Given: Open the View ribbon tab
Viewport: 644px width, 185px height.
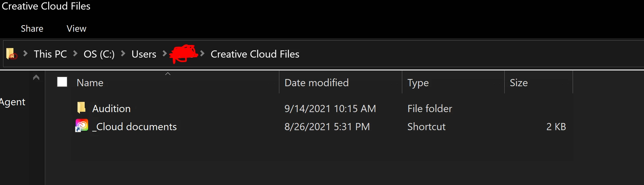Looking at the screenshot, I should [76, 29].
